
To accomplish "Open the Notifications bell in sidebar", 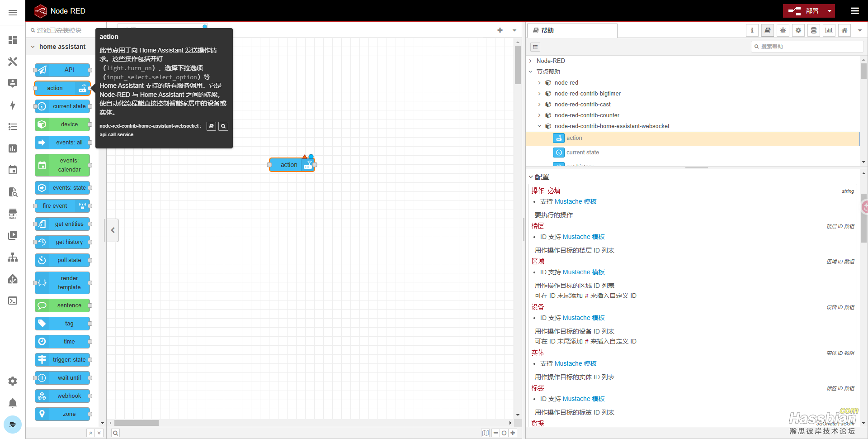I will click(13, 403).
